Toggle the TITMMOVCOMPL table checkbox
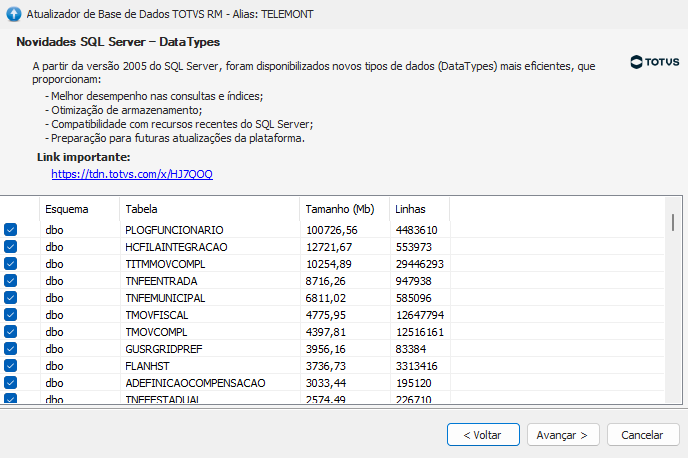 [11, 264]
